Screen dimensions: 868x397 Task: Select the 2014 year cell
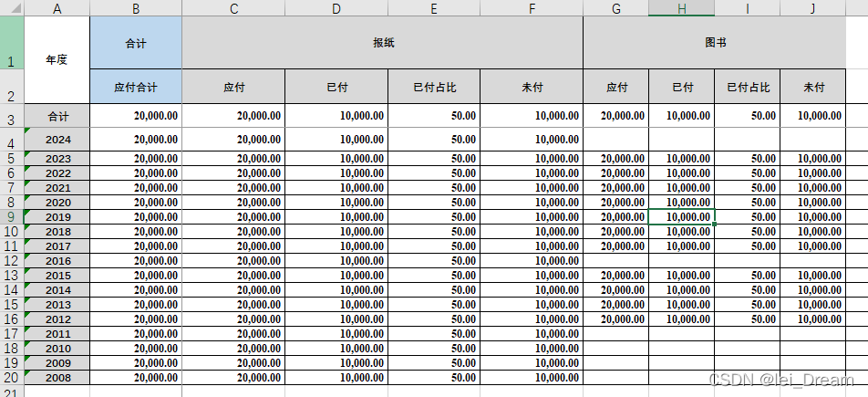pos(57,290)
